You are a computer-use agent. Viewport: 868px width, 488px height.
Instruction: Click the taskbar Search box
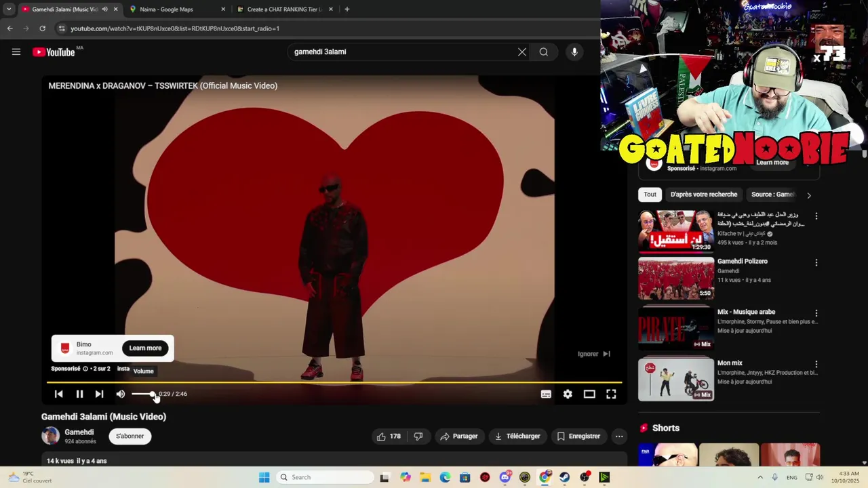point(325,477)
